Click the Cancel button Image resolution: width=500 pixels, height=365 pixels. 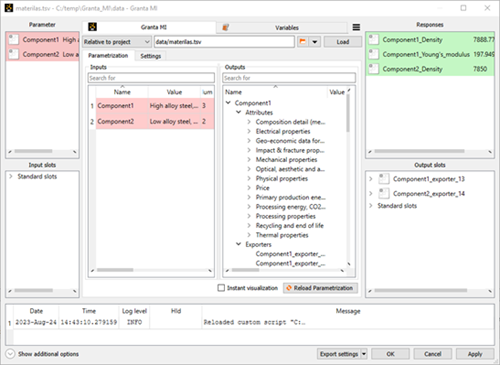433,354
